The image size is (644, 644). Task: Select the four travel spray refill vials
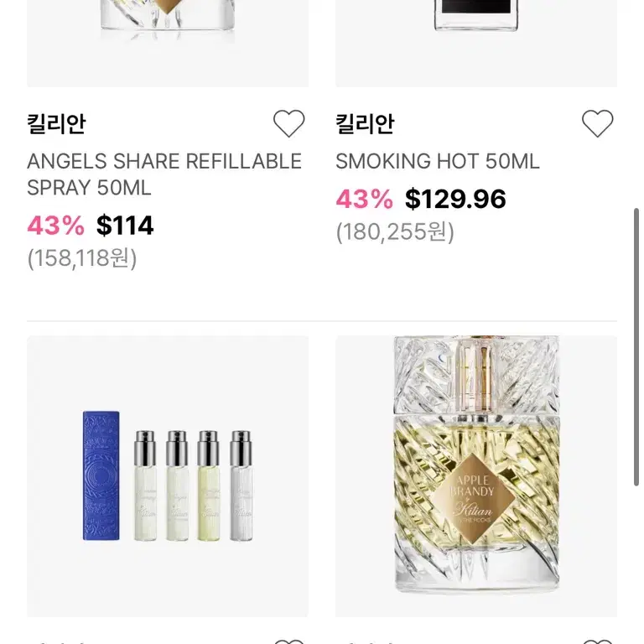pyautogui.click(x=193, y=486)
